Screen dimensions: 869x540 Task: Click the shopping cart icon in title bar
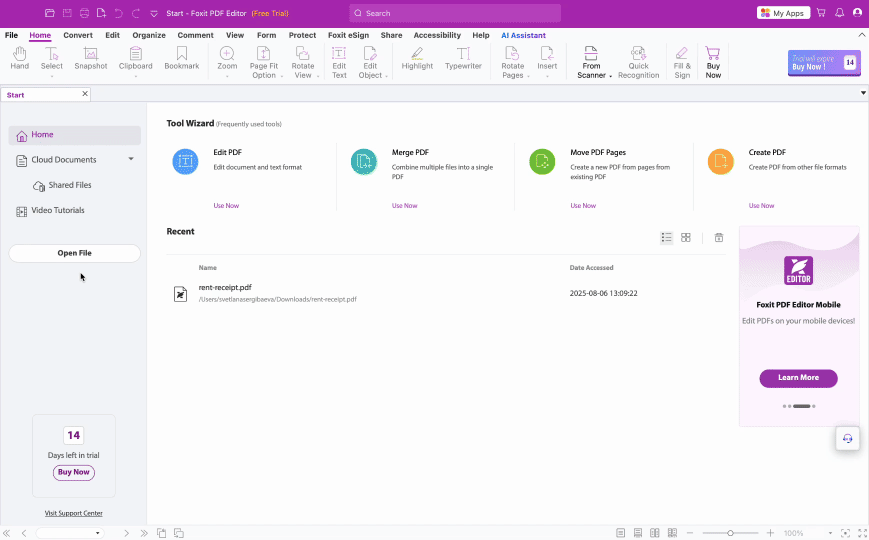point(821,13)
